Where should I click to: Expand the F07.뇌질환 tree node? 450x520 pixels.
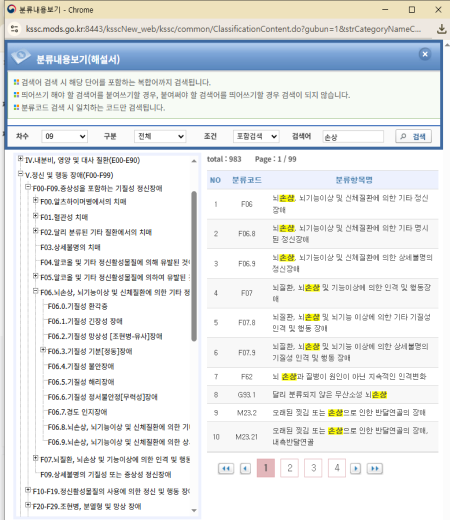[35, 458]
